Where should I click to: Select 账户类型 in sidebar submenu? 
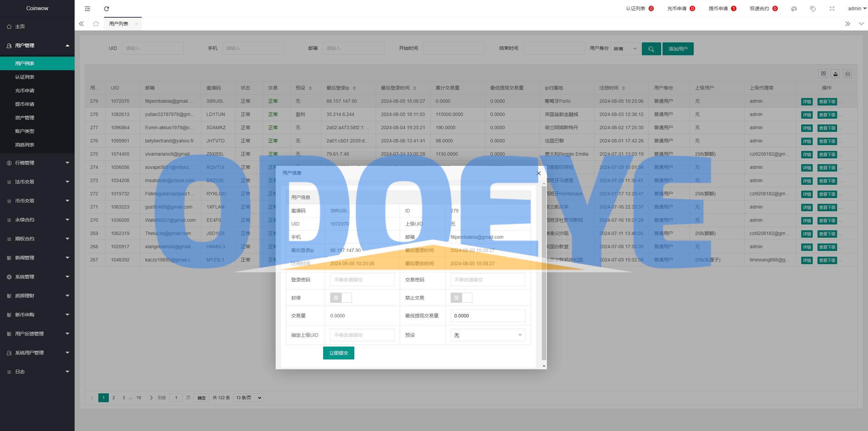pos(37,131)
